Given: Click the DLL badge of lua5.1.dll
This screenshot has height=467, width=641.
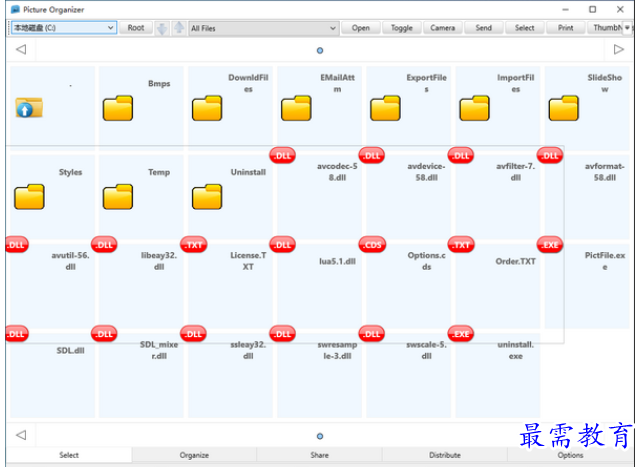Looking at the screenshot, I should point(282,245).
